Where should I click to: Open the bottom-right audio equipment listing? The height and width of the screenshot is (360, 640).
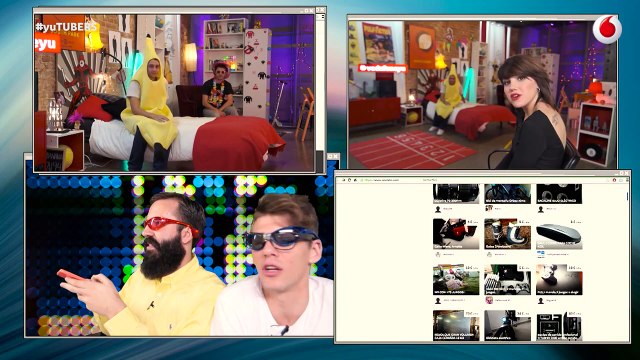point(559,325)
